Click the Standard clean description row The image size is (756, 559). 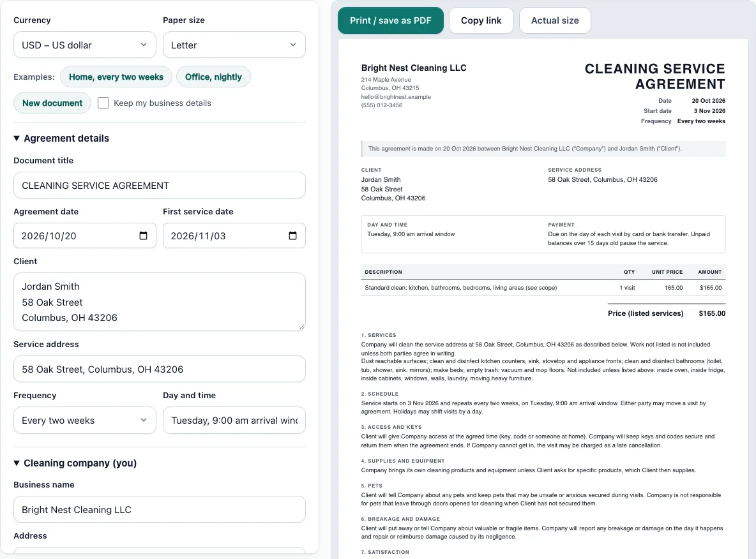[543, 288]
